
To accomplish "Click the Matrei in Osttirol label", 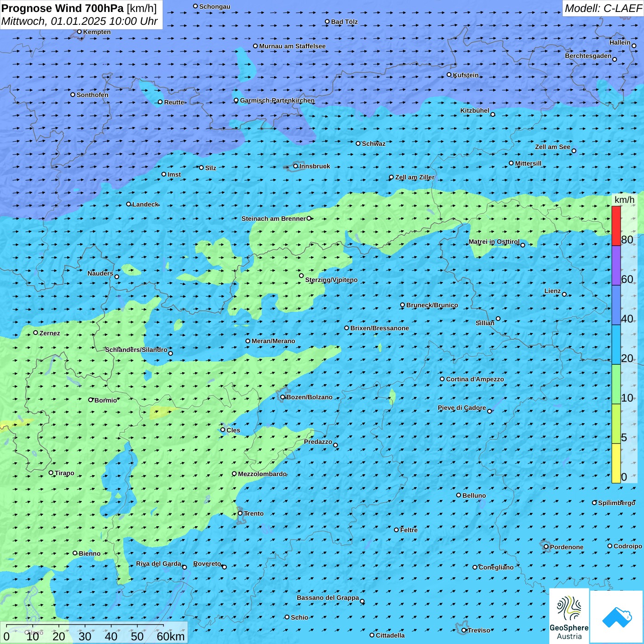I will click(494, 241).
